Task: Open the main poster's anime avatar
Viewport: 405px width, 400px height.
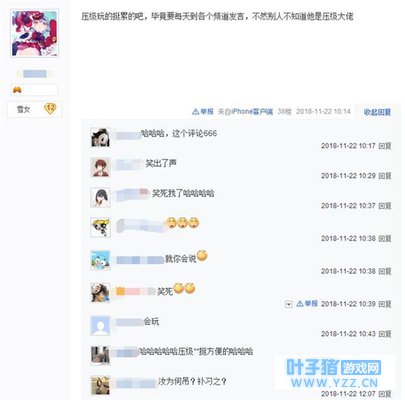Action: click(35, 33)
